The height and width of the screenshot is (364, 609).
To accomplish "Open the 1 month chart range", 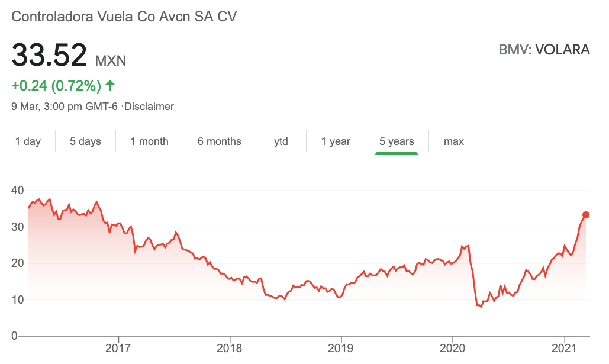I will click(x=150, y=141).
